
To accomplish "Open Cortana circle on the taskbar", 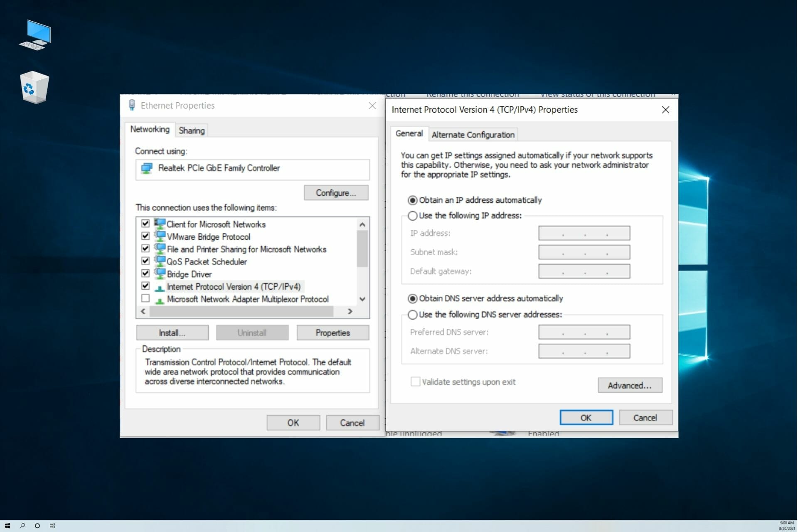I will coord(37,526).
